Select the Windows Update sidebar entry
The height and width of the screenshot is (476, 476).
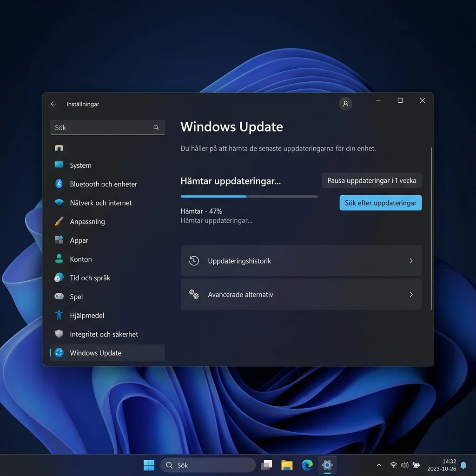pos(107,352)
